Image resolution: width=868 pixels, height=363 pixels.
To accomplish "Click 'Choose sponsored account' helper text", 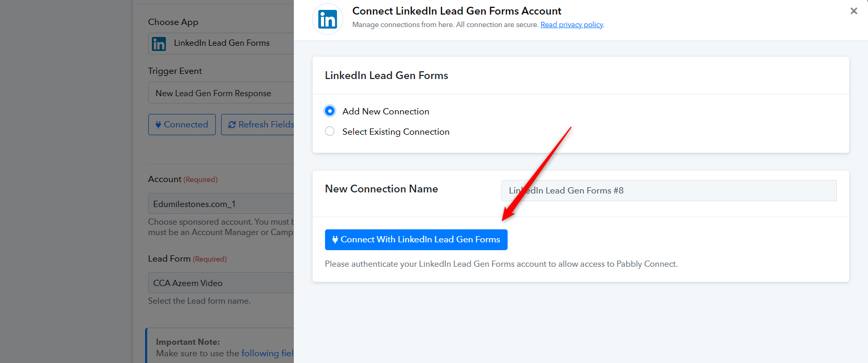I will [221, 227].
